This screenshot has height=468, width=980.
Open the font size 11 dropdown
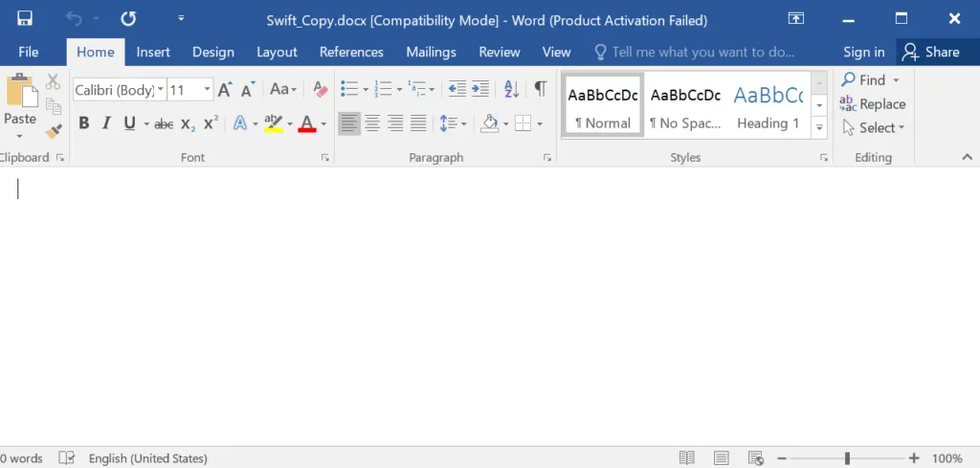(207, 90)
